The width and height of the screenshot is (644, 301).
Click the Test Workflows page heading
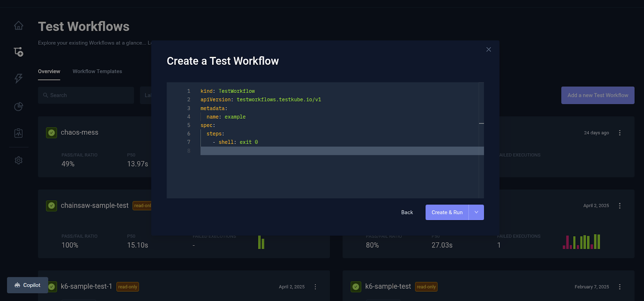point(84,27)
